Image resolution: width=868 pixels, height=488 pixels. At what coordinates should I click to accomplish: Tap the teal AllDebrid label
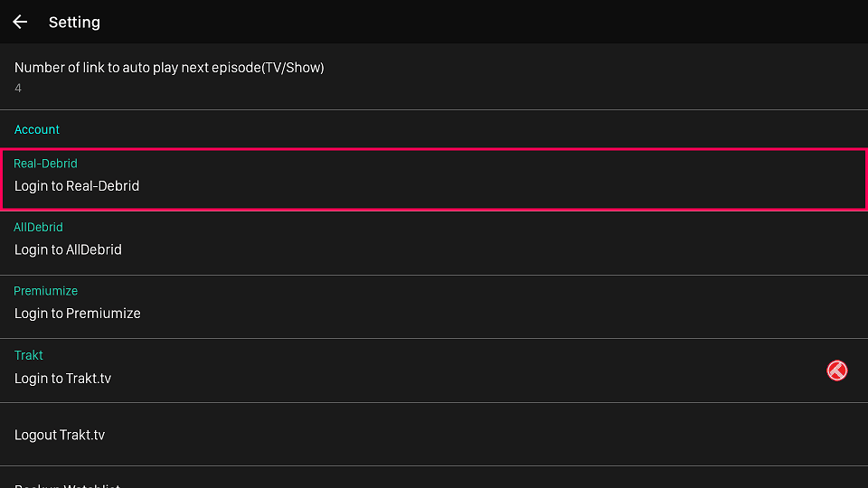38,227
